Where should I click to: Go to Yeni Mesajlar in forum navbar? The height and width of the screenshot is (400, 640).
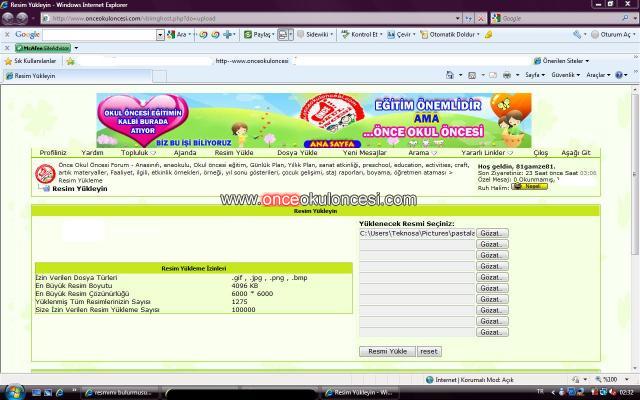coord(363,152)
